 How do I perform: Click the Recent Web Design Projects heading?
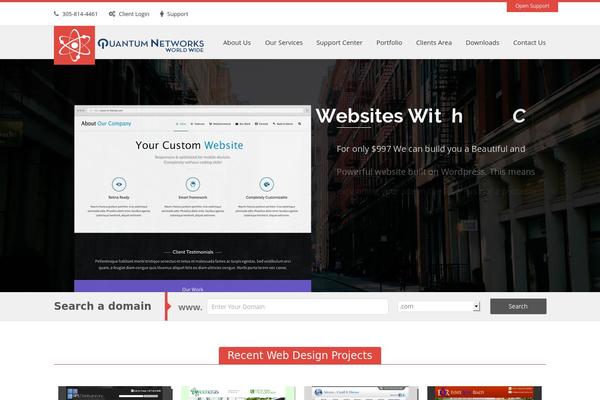point(300,355)
